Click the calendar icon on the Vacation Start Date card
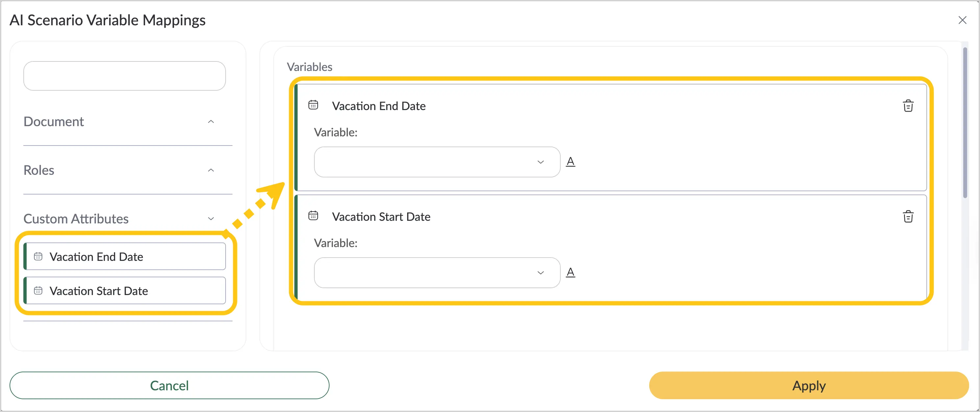Screen dimensions: 980x412 point(313,216)
